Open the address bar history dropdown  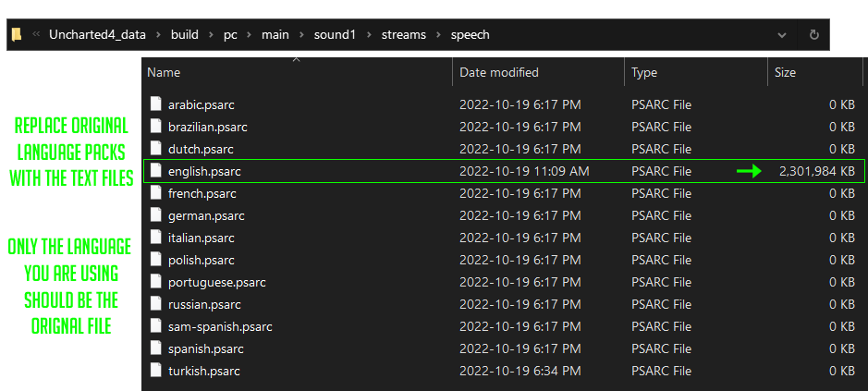coord(782,35)
